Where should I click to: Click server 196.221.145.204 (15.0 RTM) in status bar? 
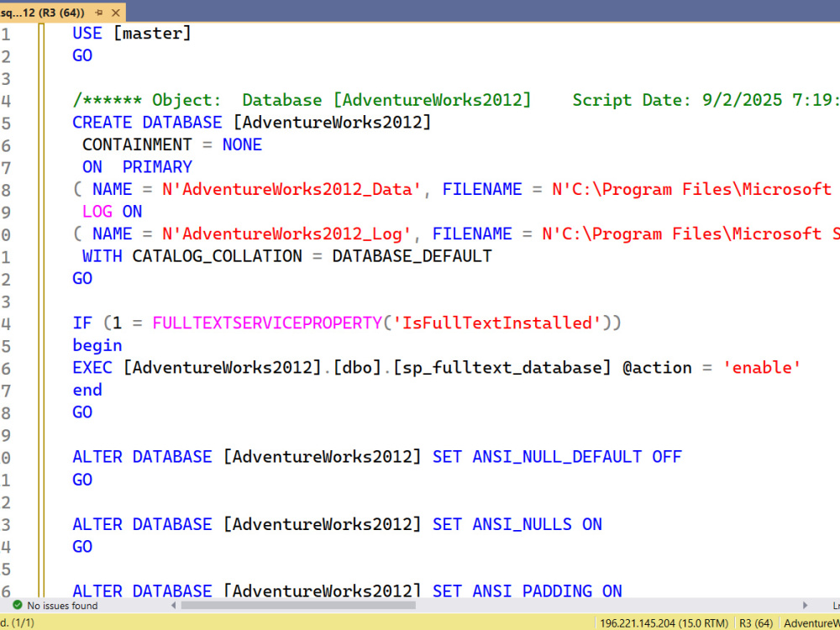coord(664,623)
